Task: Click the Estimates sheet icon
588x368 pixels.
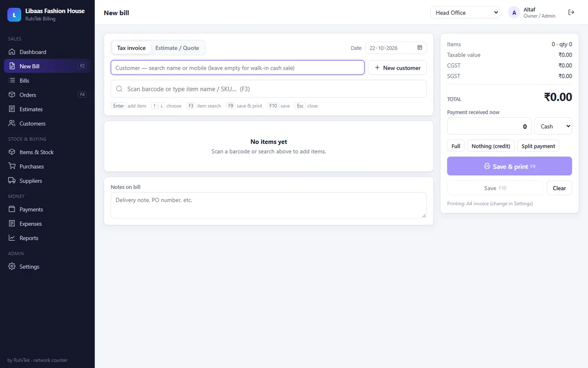Action: coord(12,109)
